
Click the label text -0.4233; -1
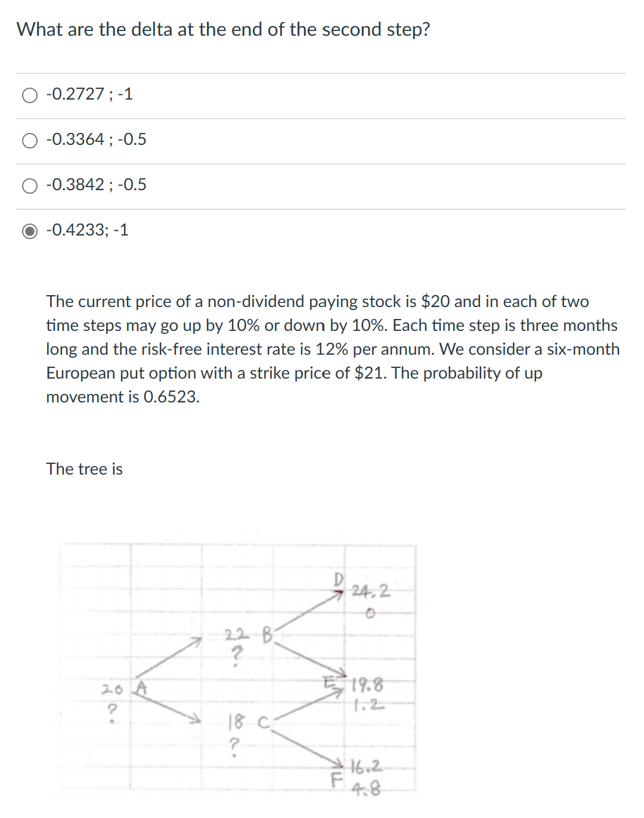point(87,230)
